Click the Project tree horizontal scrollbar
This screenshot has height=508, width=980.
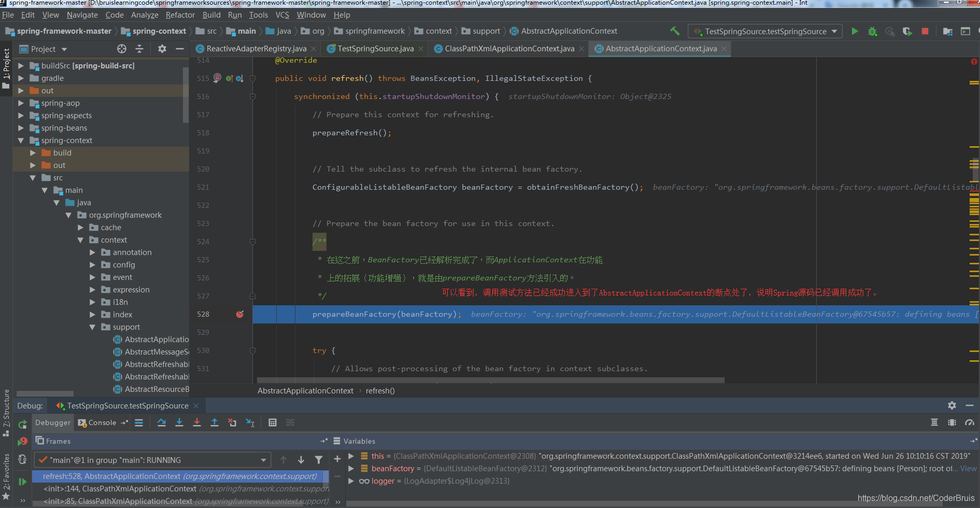tap(45, 393)
